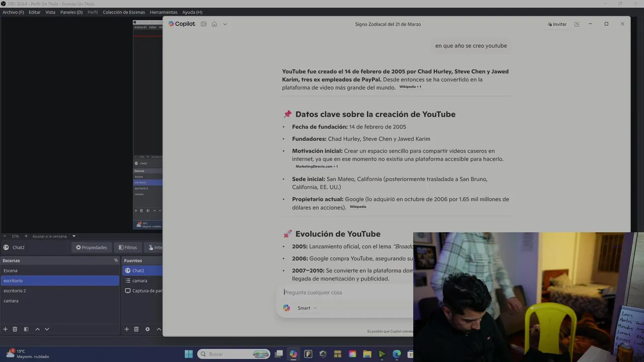Image resolution: width=644 pixels, height=362 pixels.
Task: Click the Copilot logo in header
Action: [182, 24]
